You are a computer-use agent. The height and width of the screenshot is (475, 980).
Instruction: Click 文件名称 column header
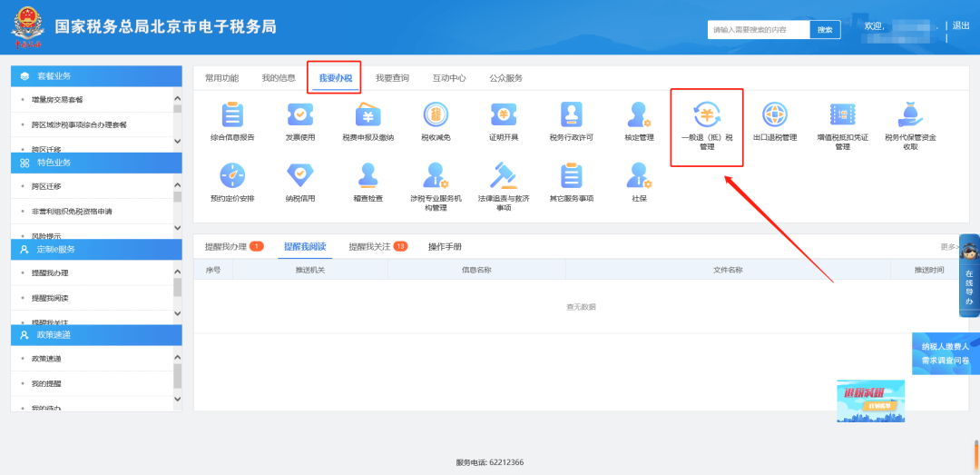(x=728, y=270)
